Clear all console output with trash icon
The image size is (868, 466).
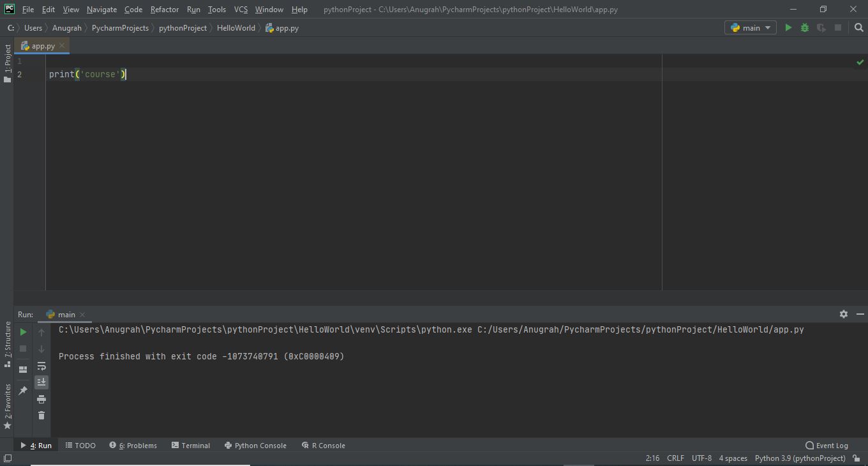point(41,416)
